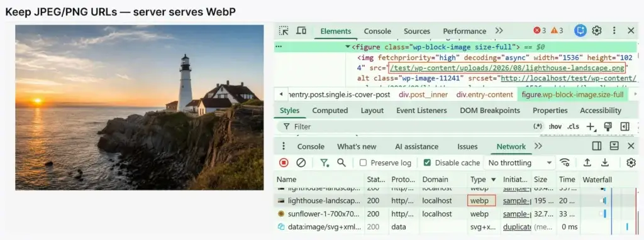Open the blue AI assistance button in DevTools toolbar

[x=580, y=30]
